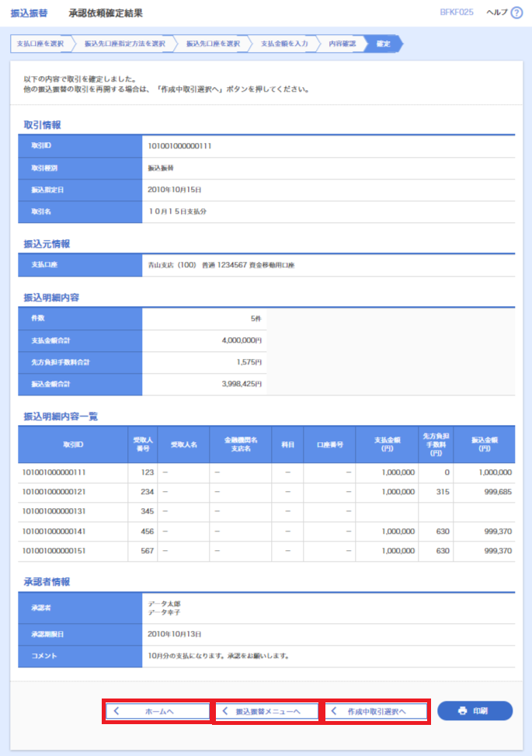The height and width of the screenshot is (756, 532).
Task: Click the date 2010年10月15日
Action: [x=175, y=190]
